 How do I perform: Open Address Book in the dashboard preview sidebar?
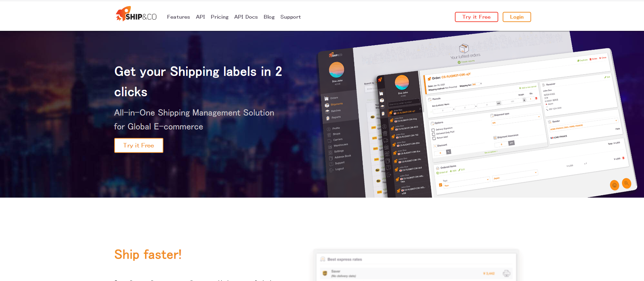pyautogui.click(x=340, y=157)
